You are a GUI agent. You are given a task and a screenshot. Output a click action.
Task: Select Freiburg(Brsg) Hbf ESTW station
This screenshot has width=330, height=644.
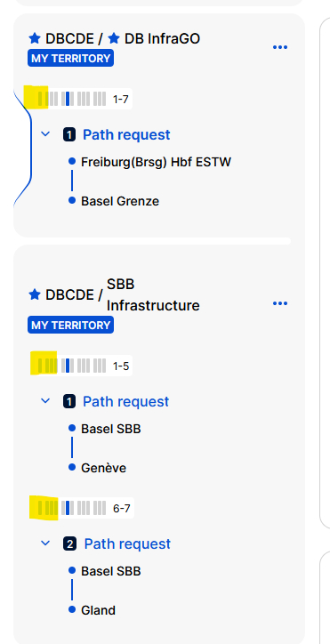pos(157,162)
